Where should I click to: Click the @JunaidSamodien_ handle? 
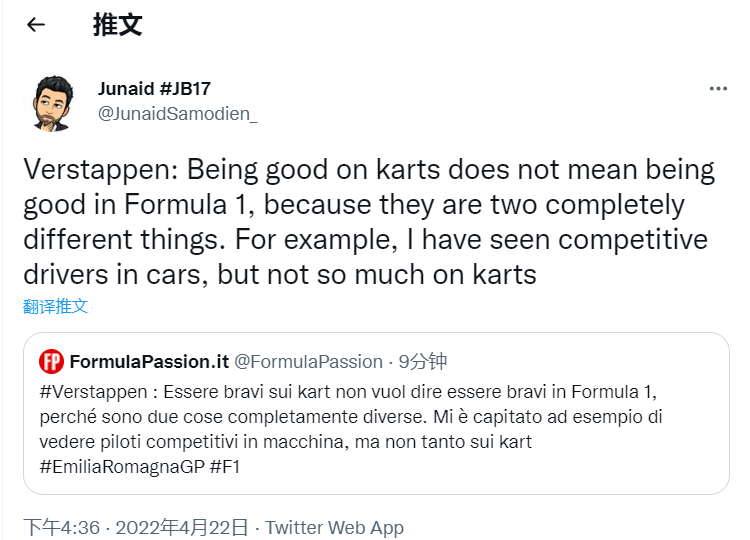(x=177, y=113)
